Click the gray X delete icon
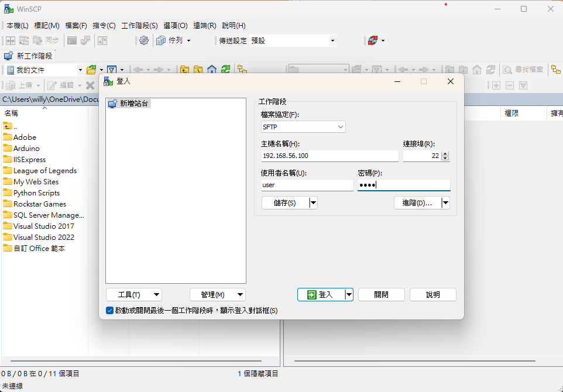Screen dimensions: 563x392 pyautogui.click(x=90, y=85)
